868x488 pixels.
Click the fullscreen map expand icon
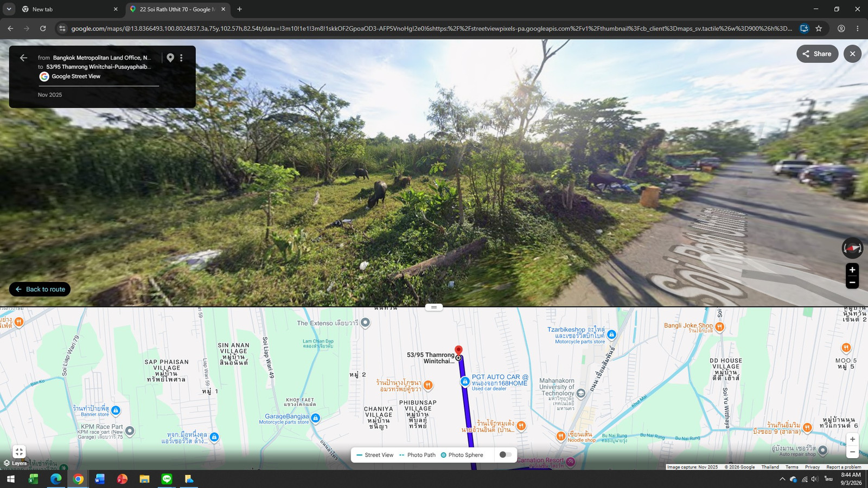tap(19, 451)
